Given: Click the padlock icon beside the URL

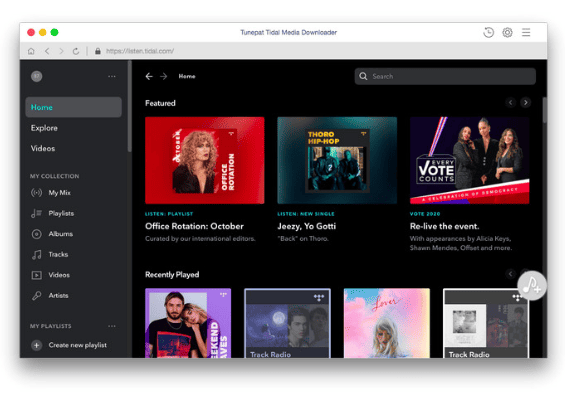Looking at the screenshot, I should point(98,51).
